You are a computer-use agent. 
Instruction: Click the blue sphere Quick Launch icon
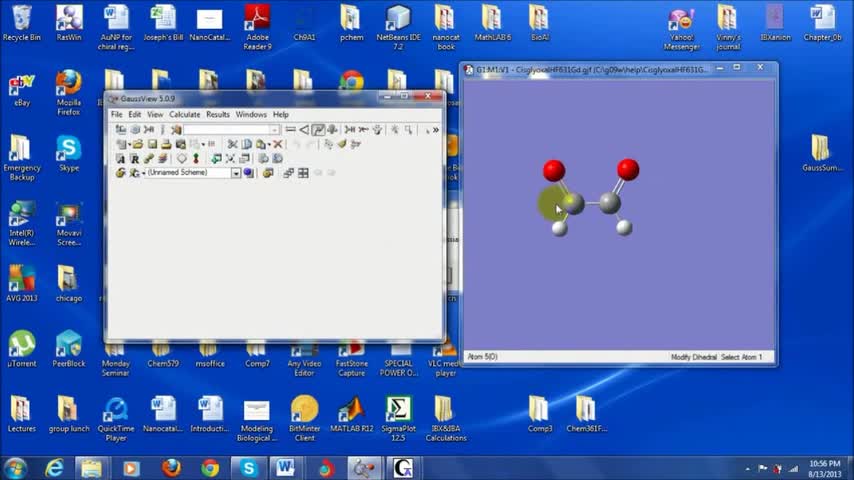click(248, 173)
